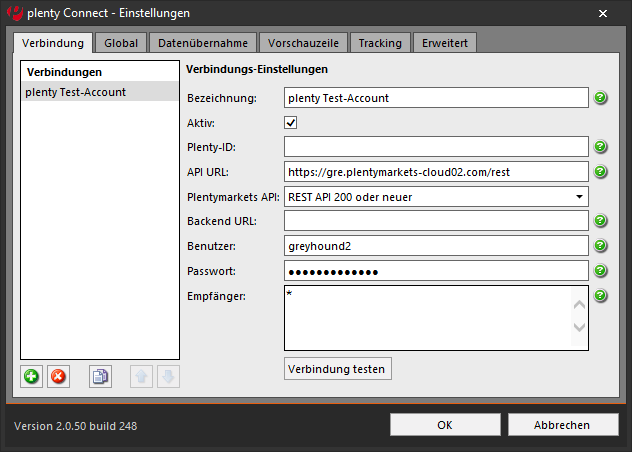632x452 pixels.
Task: Open help icon beside Backend URL field
Action: 601,221
